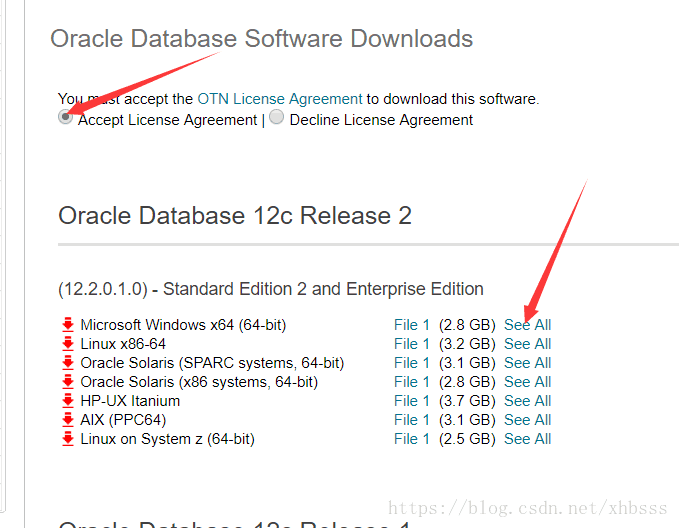Open See All for Linux x86-64
Image resolution: width=679 pixels, height=528 pixels.
click(527, 344)
